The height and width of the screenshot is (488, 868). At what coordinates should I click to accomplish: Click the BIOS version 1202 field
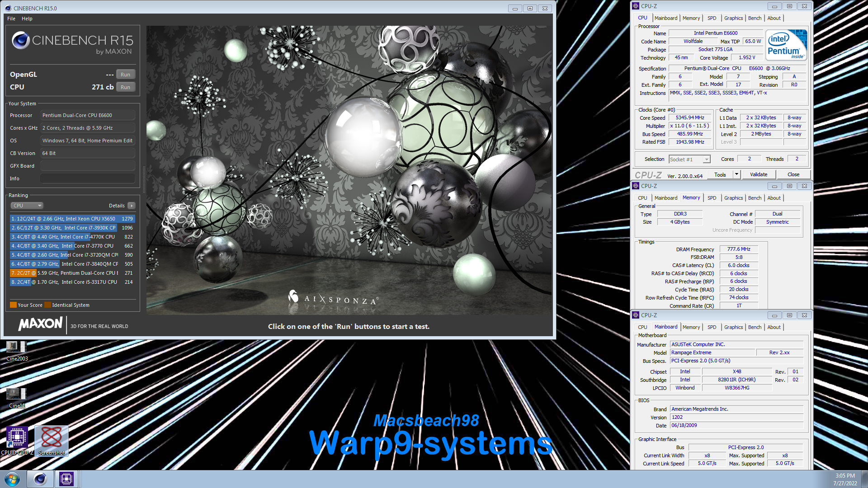tap(736, 417)
